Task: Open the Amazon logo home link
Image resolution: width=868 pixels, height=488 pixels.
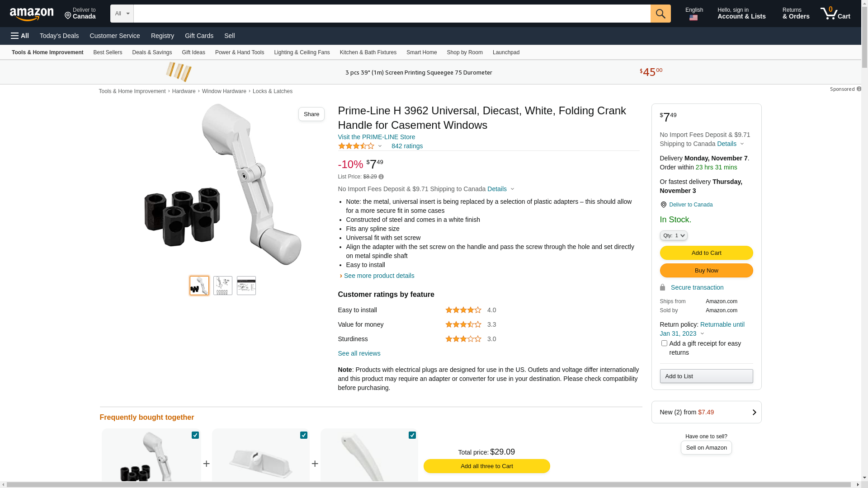Action: coord(32,14)
